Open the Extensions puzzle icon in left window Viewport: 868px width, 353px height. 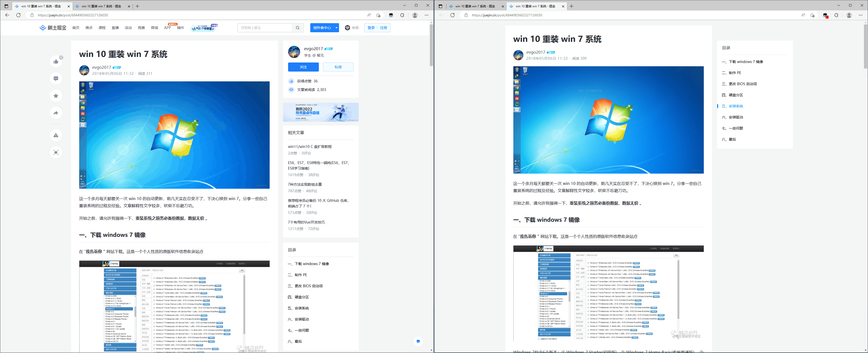tap(402, 15)
